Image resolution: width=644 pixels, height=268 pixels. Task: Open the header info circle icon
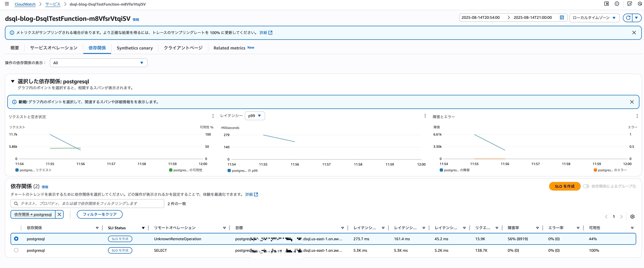tap(617, 4)
